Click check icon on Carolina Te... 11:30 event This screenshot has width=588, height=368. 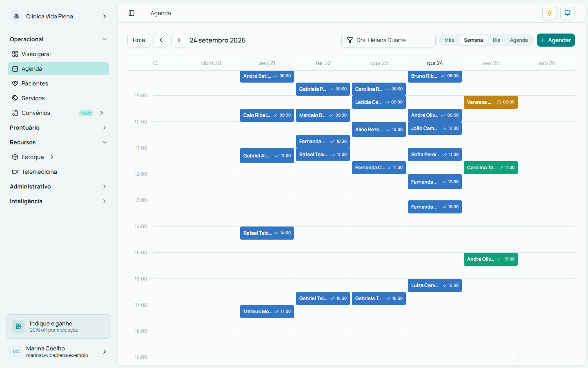point(501,168)
